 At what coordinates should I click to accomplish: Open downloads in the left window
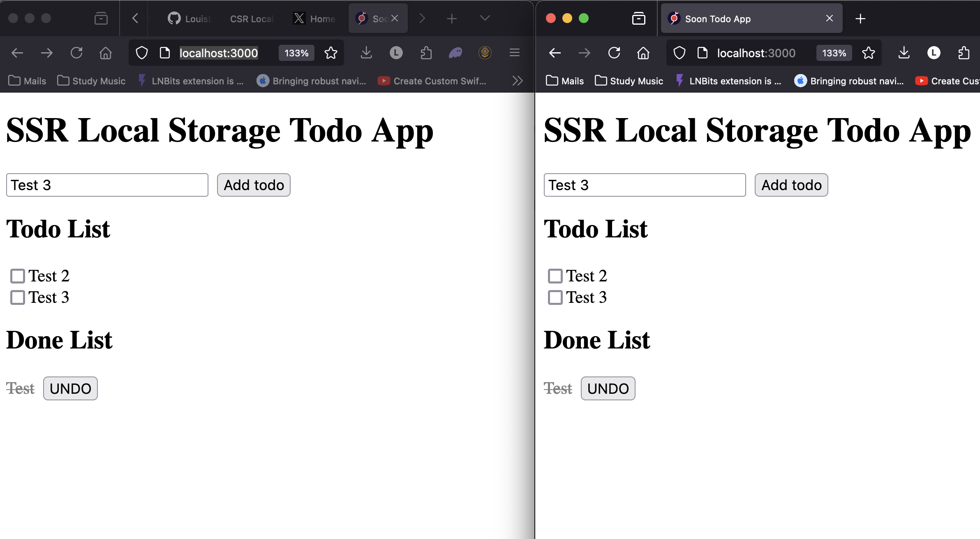[366, 53]
